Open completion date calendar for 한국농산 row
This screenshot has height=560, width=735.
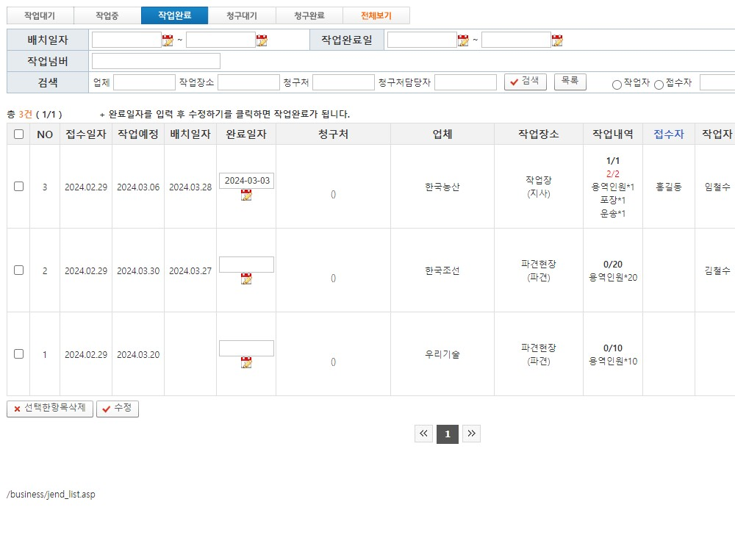(x=246, y=195)
